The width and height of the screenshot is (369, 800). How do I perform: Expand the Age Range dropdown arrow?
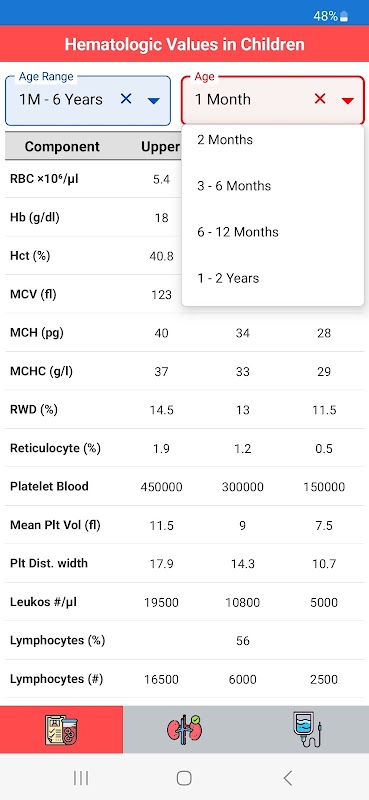click(x=154, y=101)
